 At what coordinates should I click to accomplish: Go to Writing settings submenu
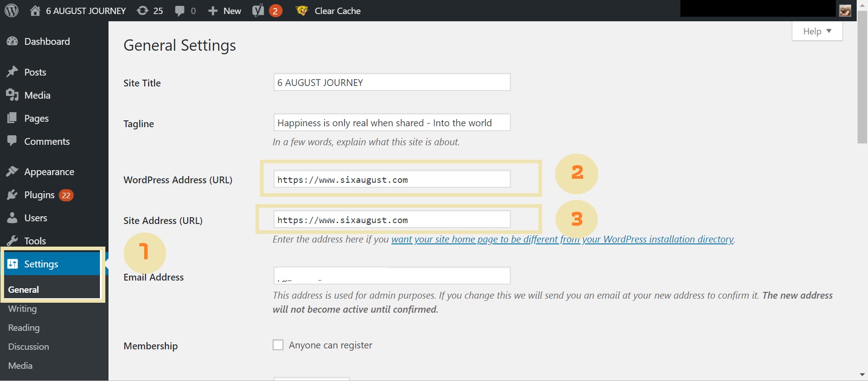pos(23,309)
